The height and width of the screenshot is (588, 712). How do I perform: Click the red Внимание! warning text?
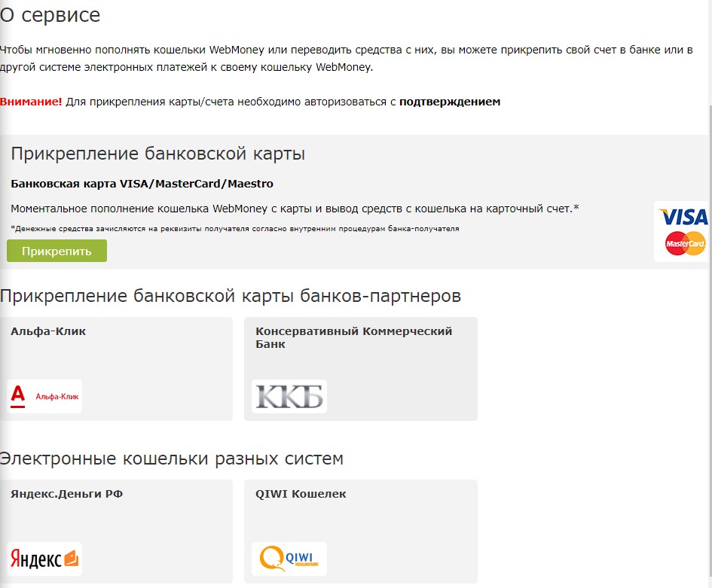click(31, 101)
